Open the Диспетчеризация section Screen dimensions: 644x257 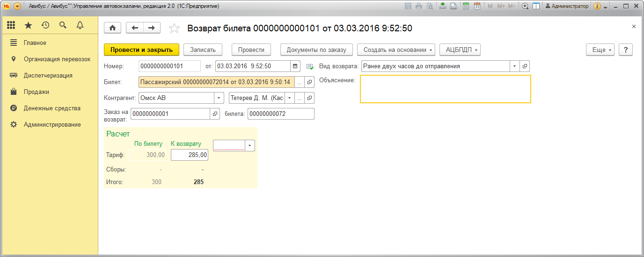point(48,75)
